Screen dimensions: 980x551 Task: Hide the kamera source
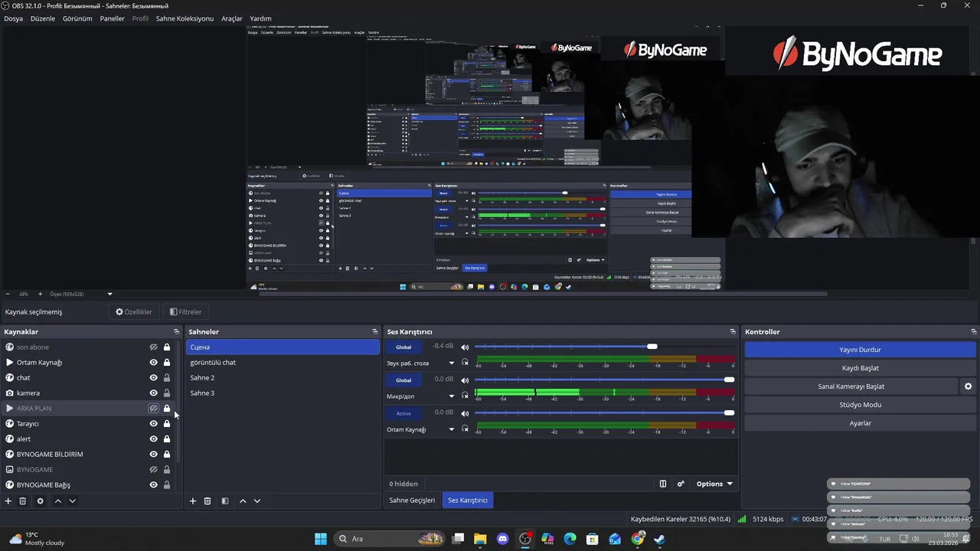(x=153, y=393)
